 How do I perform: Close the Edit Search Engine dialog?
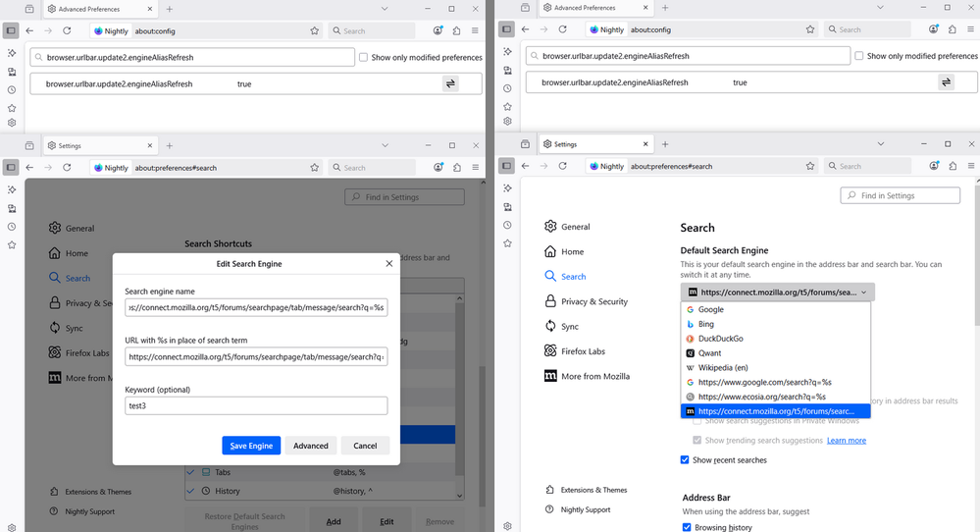click(389, 263)
